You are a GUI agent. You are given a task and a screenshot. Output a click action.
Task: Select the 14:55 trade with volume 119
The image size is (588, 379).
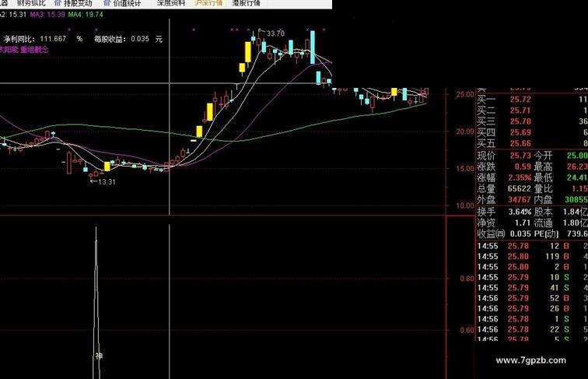[532, 257]
